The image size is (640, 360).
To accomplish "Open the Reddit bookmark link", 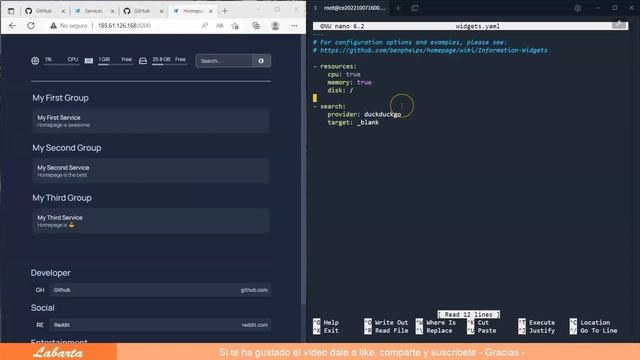I will click(x=160, y=325).
